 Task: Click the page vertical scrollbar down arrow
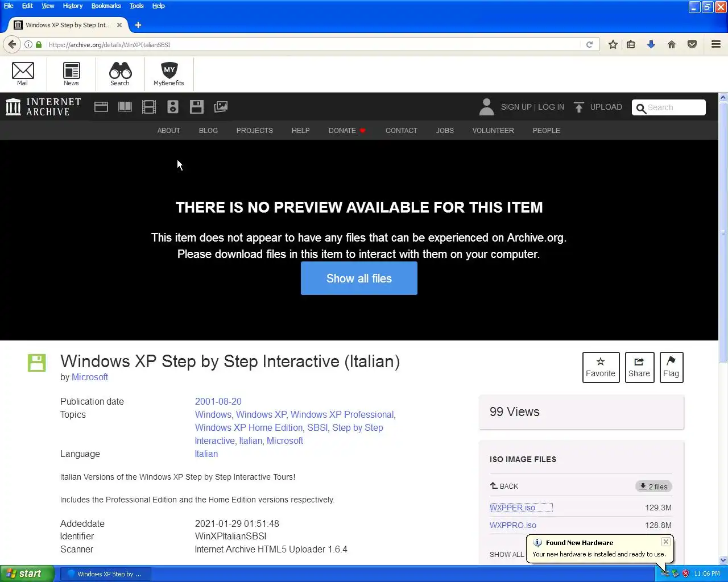tap(723, 560)
